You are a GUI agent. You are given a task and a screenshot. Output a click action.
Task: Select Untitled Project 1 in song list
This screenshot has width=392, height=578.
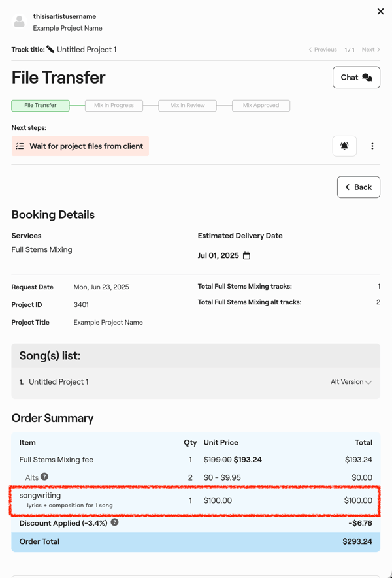point(59,382)
